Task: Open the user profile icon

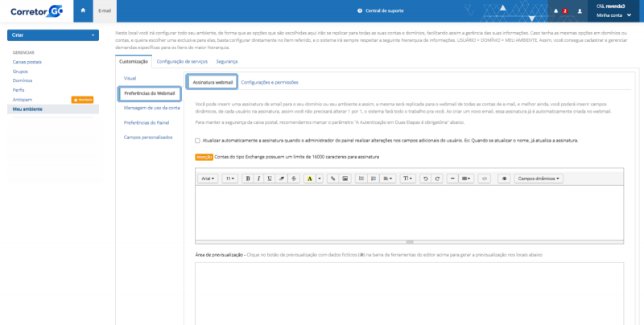Action: click(x=580, y=11)
